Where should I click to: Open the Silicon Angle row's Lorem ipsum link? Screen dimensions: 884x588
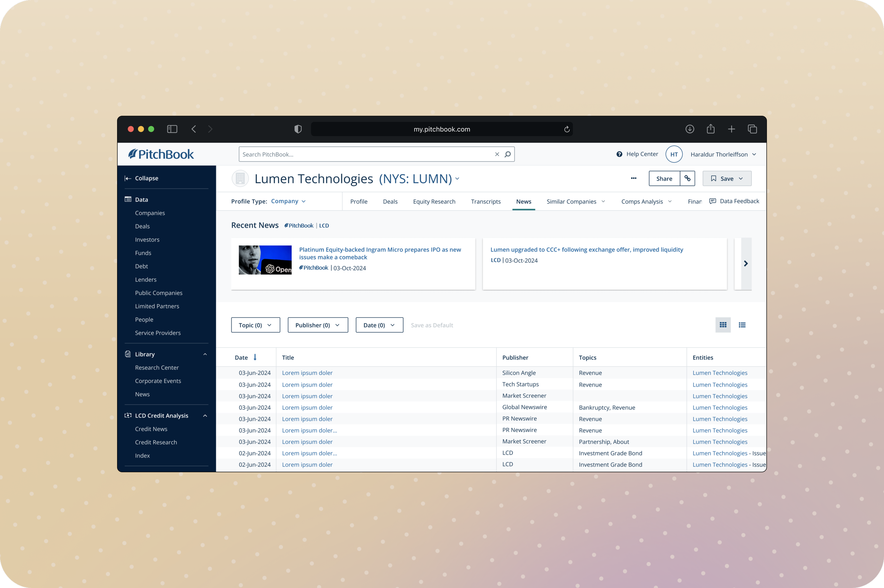307,372
